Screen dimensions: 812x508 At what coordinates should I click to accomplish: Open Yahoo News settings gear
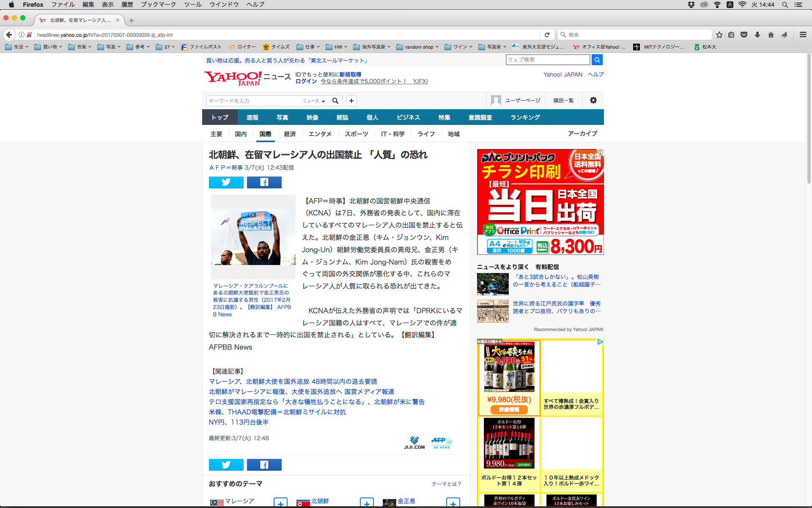point(593,100)
